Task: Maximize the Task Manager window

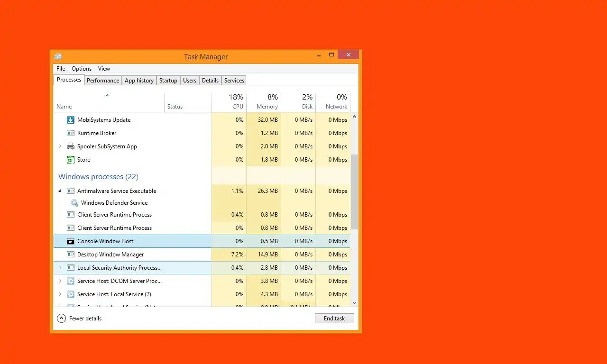Action: coord(331,55)
